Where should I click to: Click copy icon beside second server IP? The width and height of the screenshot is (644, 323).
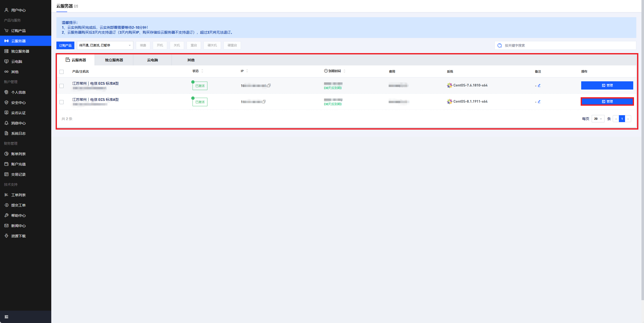[x=264, y=102]
